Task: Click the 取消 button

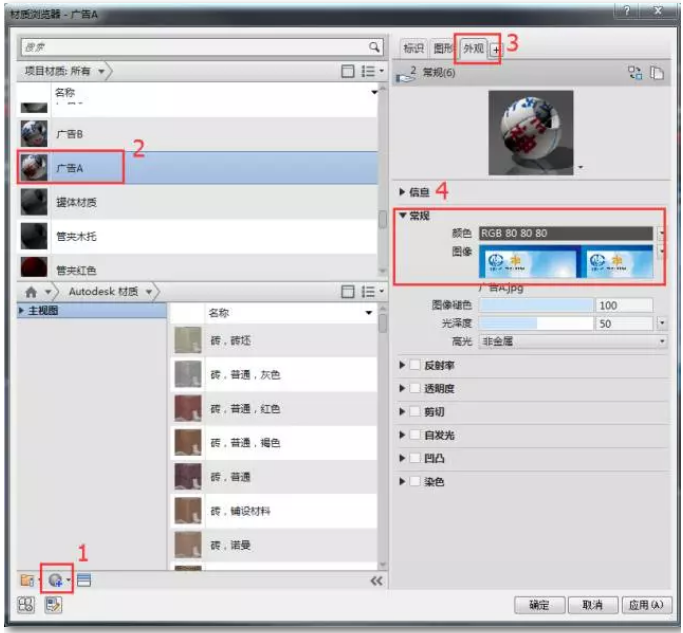Action: pyautogui.click(x=592, y=605)
